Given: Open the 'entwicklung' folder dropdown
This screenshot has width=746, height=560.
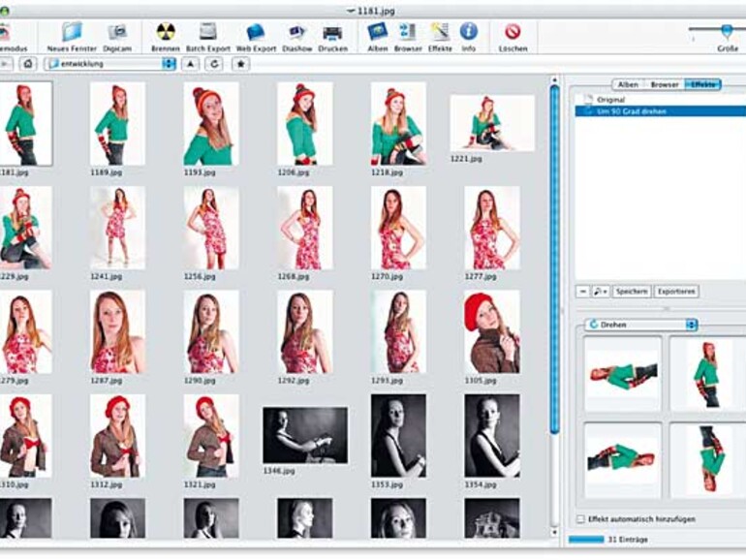Looking at the screenshot, I should (109, 64).
